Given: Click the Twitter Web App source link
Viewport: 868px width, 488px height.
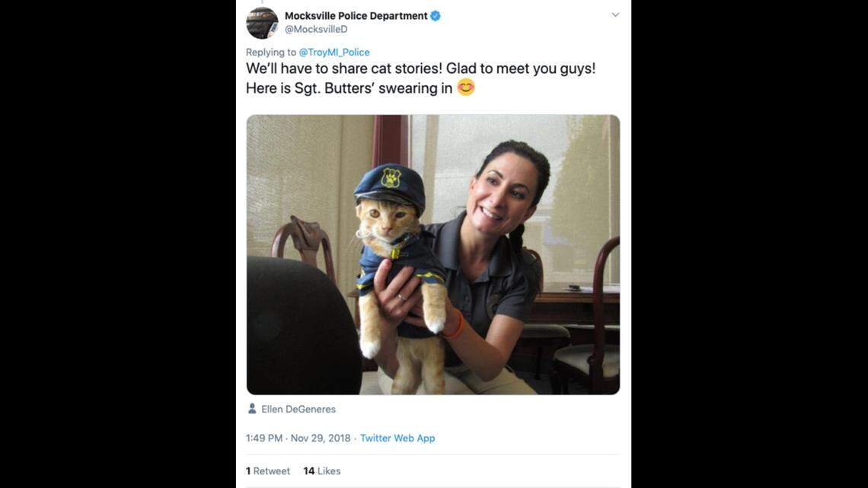Looking at the screenshot, I should [x=397, y=438].
